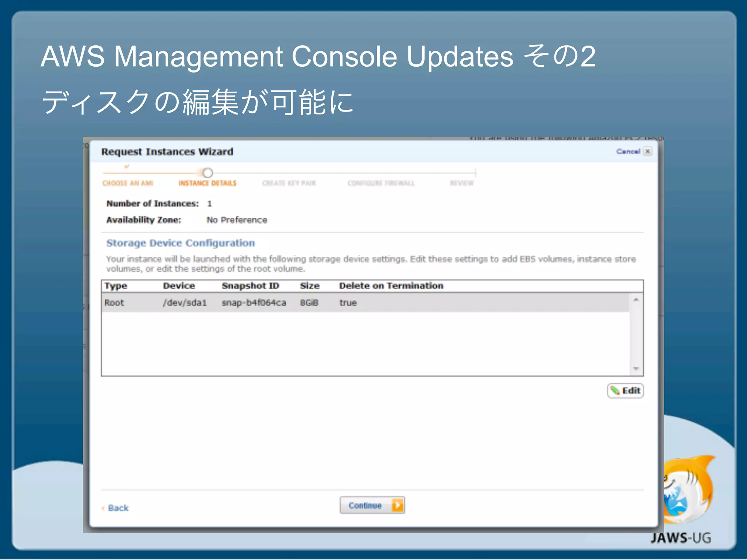The width and height of the screenshot is (747, 560).
Task: Select the Review step
Action: coord(462,183)
